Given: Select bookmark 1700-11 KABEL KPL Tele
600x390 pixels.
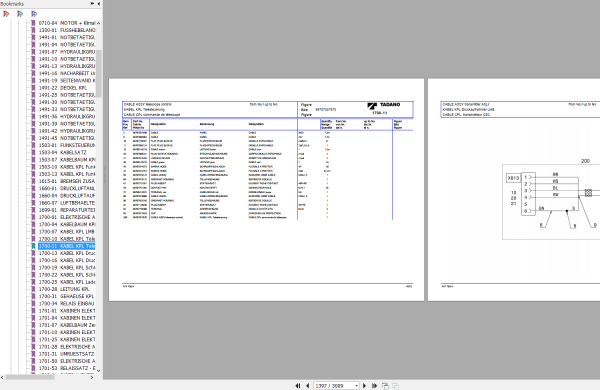Looking at the screenshot, I should [x=67, y=246].
